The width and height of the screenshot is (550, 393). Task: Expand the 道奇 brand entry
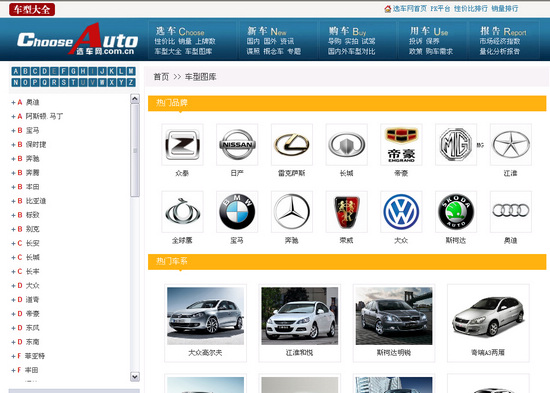13,300
